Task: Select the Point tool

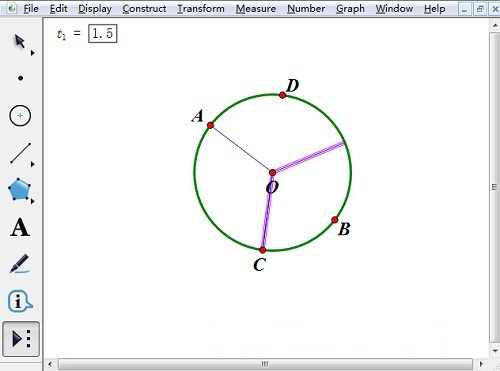Action: click(x=20, y=78)
